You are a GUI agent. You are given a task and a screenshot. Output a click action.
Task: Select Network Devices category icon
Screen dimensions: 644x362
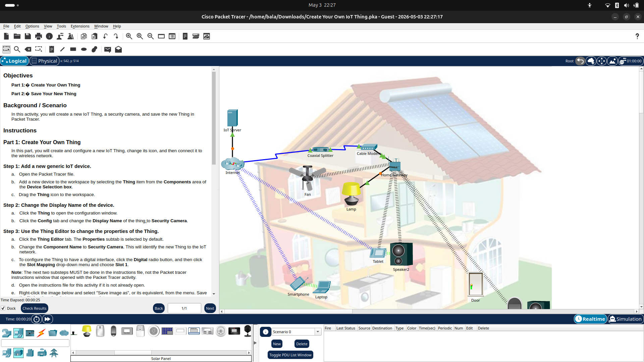point(6,333)
